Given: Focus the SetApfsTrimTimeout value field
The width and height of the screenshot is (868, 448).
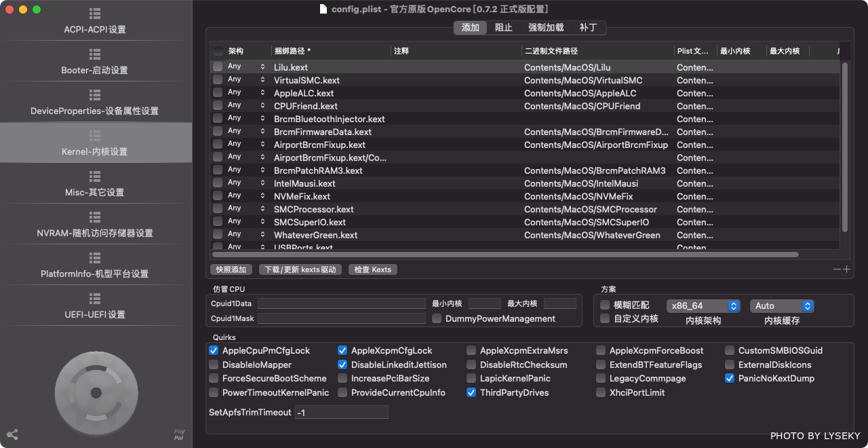Looking at the screenshot, I should (x=342, y=412).
